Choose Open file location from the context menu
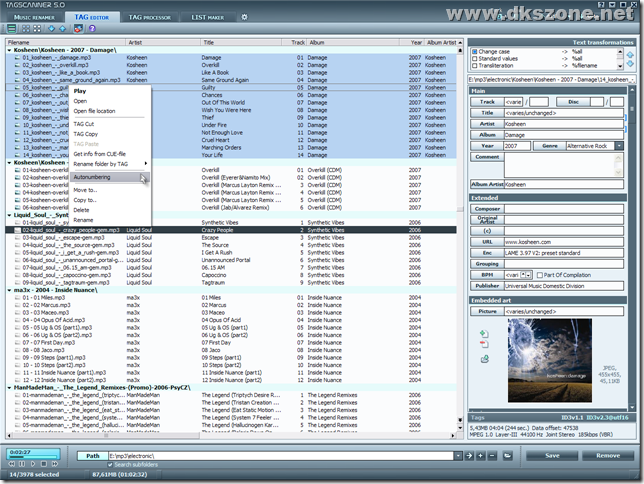Viewport: 644px width, 484px height. pyautogui.click(x=94, y=111)
